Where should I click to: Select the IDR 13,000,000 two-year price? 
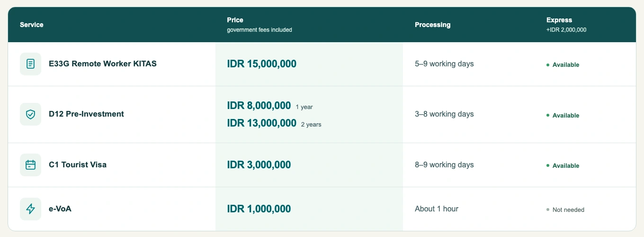coord(262,123)
